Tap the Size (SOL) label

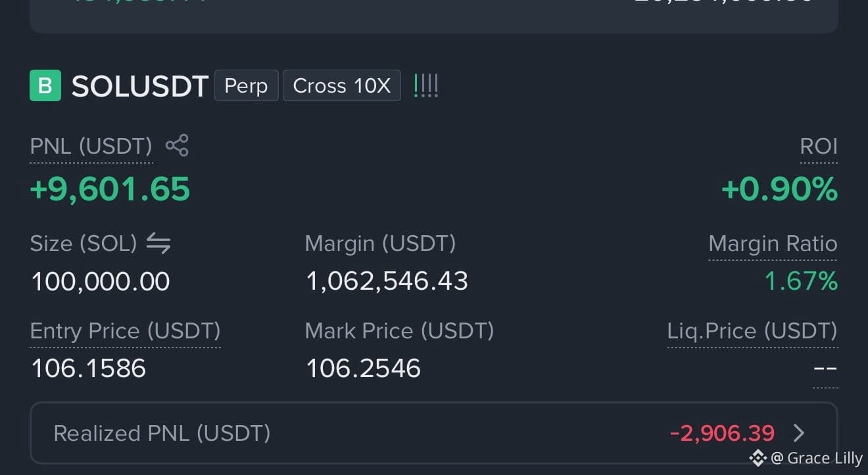(84, 244)
